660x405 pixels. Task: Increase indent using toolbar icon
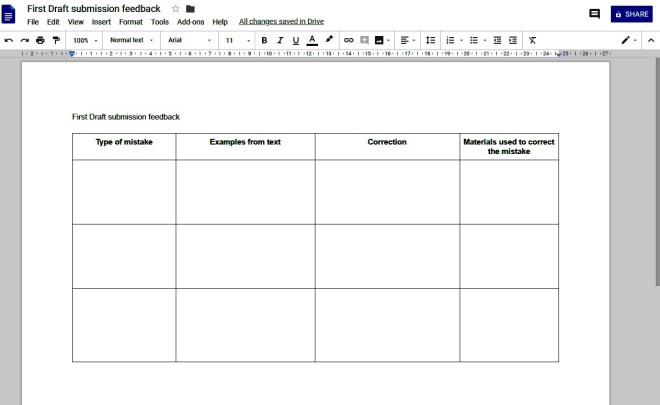tap(513, 40)
